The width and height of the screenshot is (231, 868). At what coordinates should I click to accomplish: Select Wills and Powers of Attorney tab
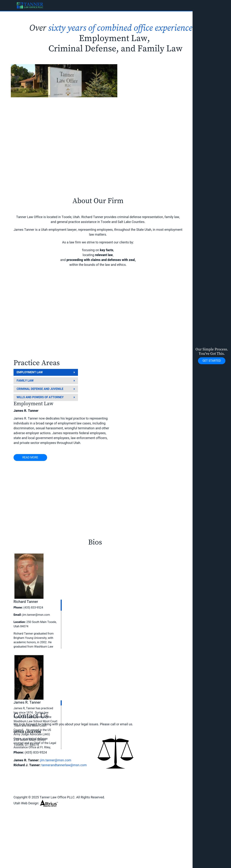pyautogui.click(x=40, y=397)
